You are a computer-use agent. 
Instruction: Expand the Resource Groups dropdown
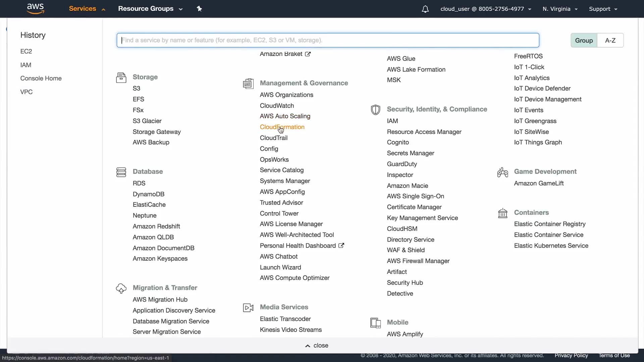click(x=150, y=9)
